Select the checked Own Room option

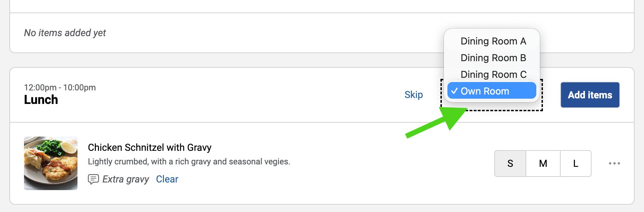point(492,91)
